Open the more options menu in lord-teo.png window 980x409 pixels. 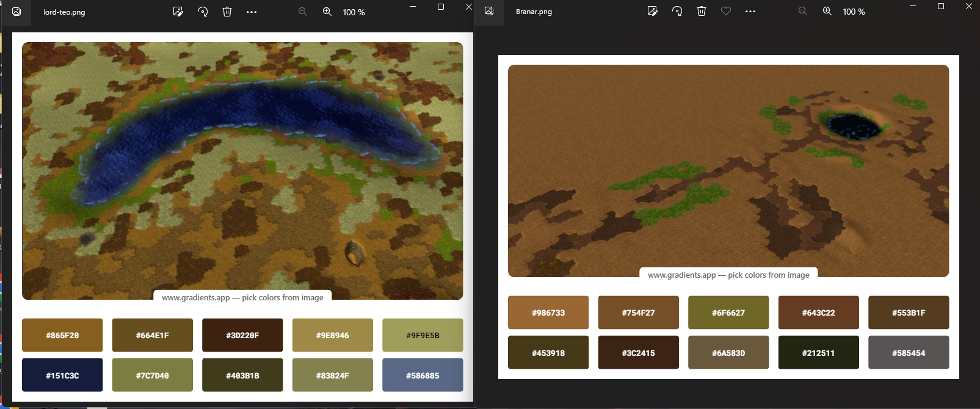click(252, 12)
